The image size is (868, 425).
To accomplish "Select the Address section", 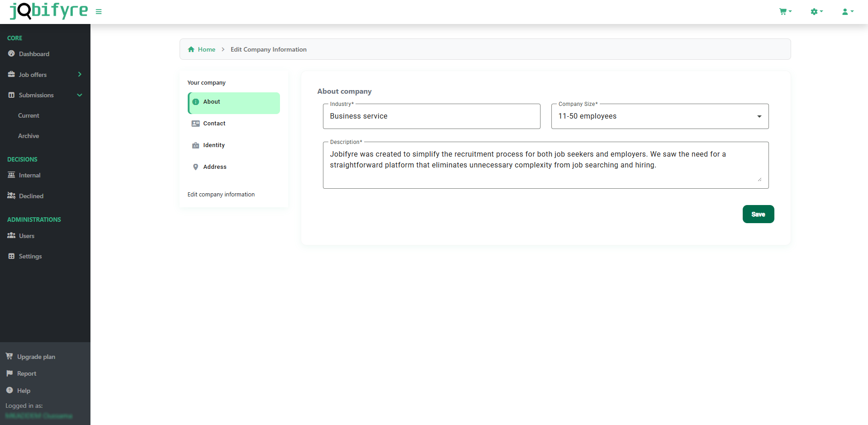I will 214,167.
